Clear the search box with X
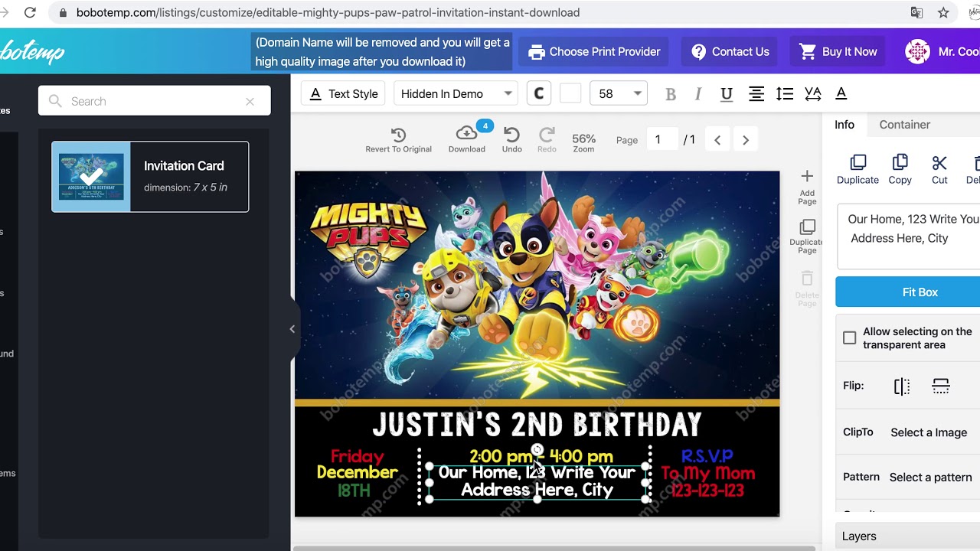 [250, 101]
